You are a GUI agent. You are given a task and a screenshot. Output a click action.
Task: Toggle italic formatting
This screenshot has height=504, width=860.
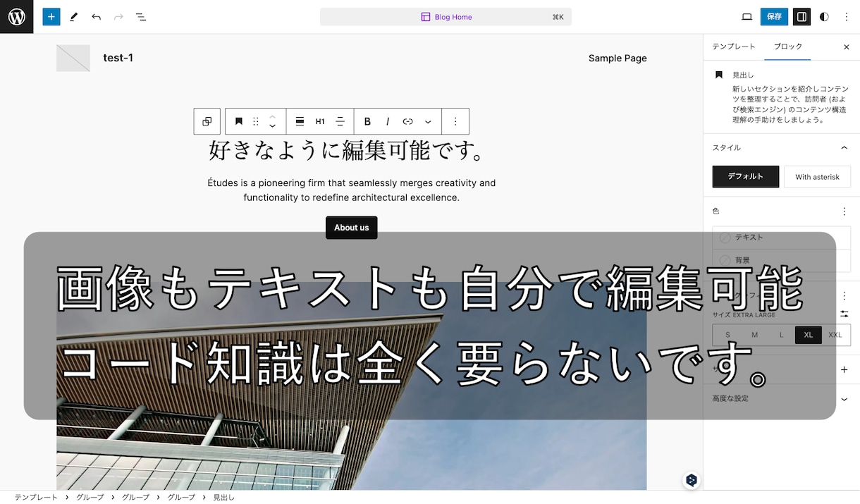388,121
